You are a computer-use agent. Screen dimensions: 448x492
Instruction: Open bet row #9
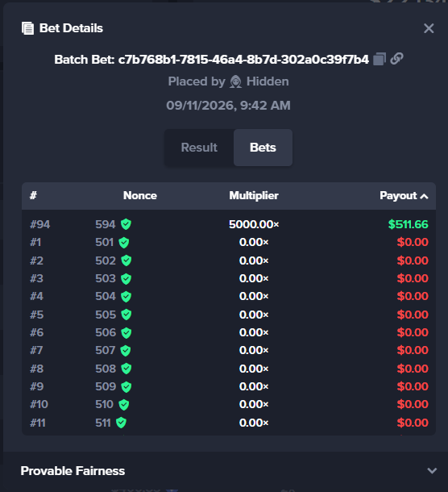pyautogui.click(x=229, y=386)
